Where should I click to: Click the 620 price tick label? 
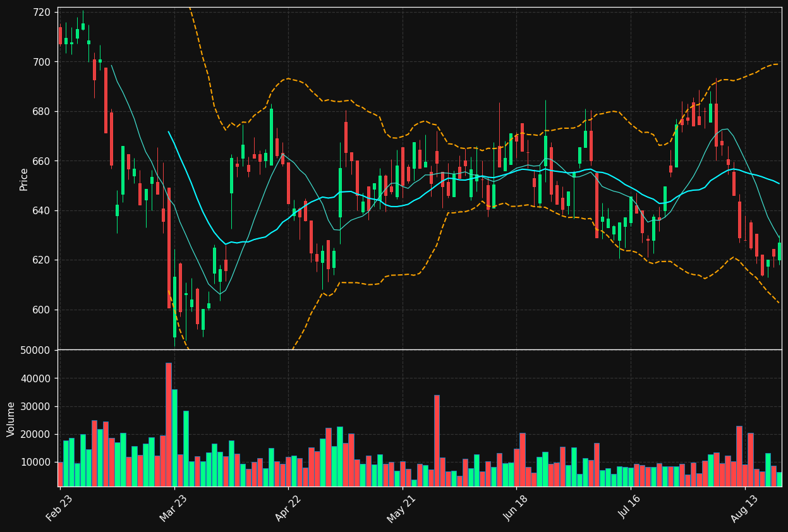tap(42, 260)
